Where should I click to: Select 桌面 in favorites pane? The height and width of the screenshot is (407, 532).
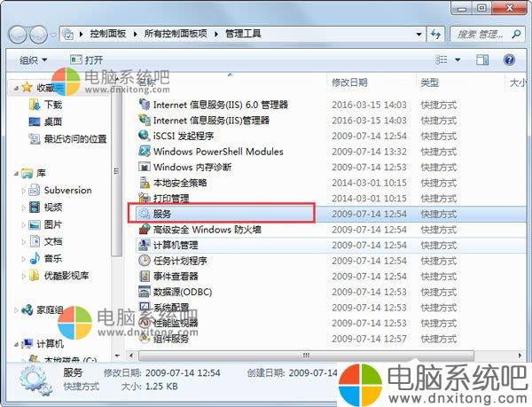(x=53, y=121)
